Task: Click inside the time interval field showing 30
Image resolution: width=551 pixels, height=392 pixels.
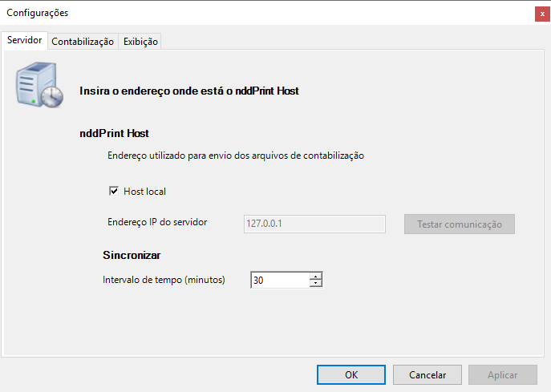Action: click(279, 281)
